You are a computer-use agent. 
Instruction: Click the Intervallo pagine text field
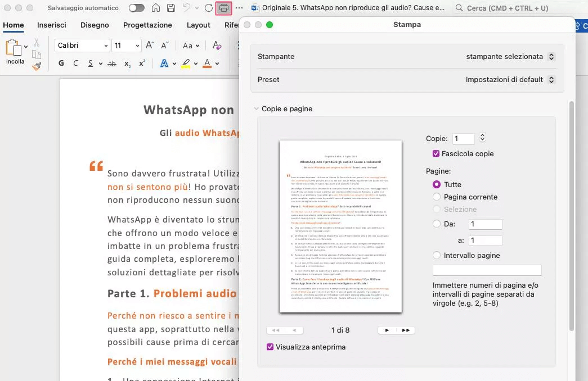[487, 270]
